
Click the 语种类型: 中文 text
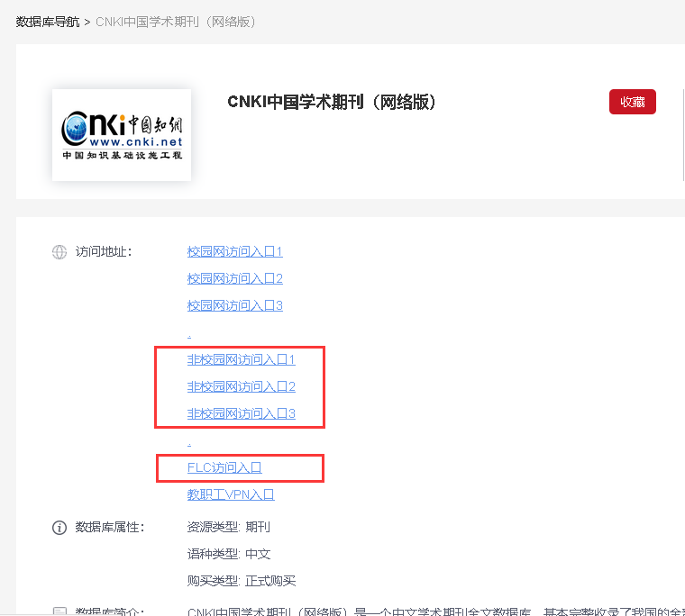pyautogui.click(x=229, y=555)
